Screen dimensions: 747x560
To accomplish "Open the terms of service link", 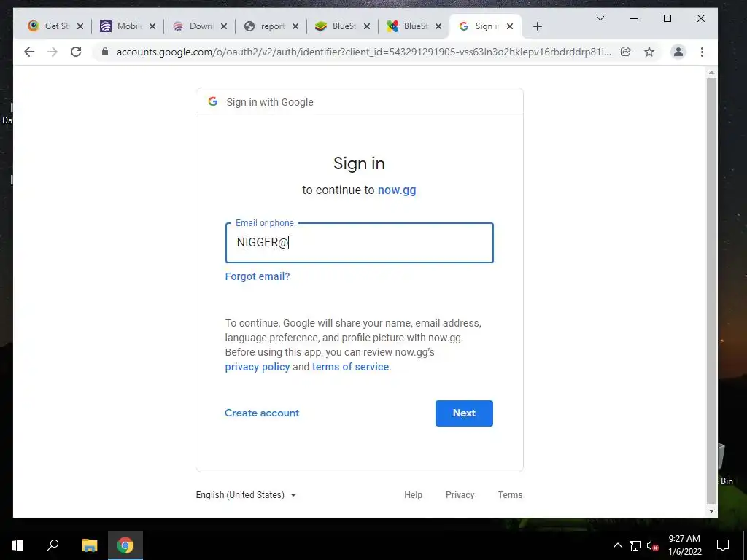I will pos(351,367).
